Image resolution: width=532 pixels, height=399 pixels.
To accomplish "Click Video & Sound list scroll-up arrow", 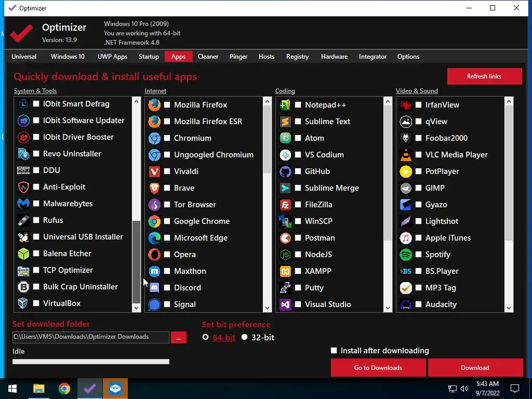I will coord(509,101).
